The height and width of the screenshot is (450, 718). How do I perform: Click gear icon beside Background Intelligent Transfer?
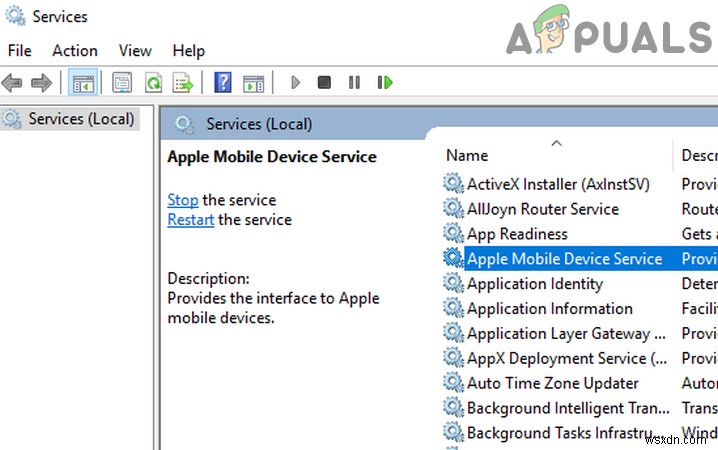pos(453,407)
